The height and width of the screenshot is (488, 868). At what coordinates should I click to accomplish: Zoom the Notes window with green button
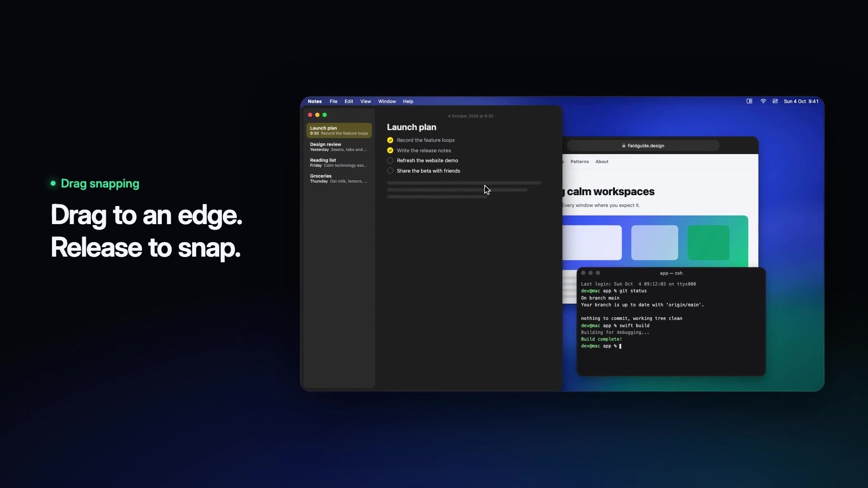pos(325,115)
